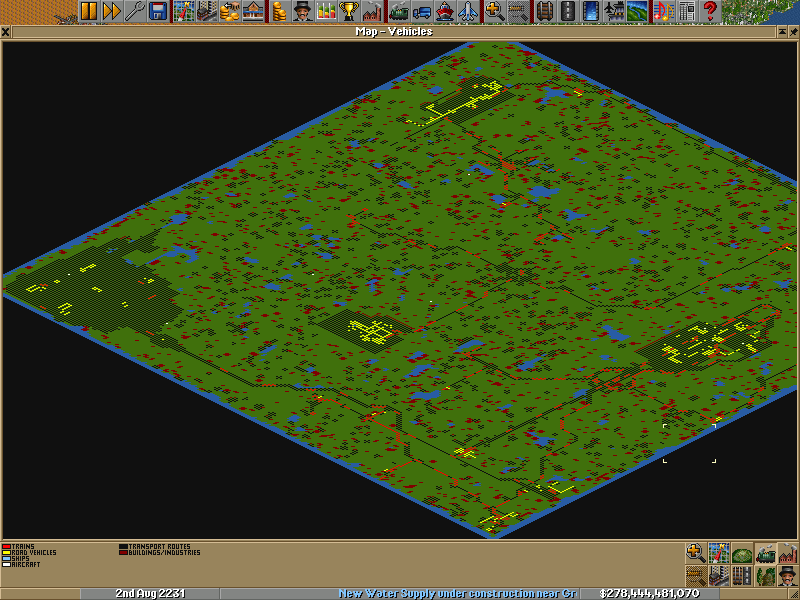
Task: Open waterway construction icon
Action: [x=590, y=11]
